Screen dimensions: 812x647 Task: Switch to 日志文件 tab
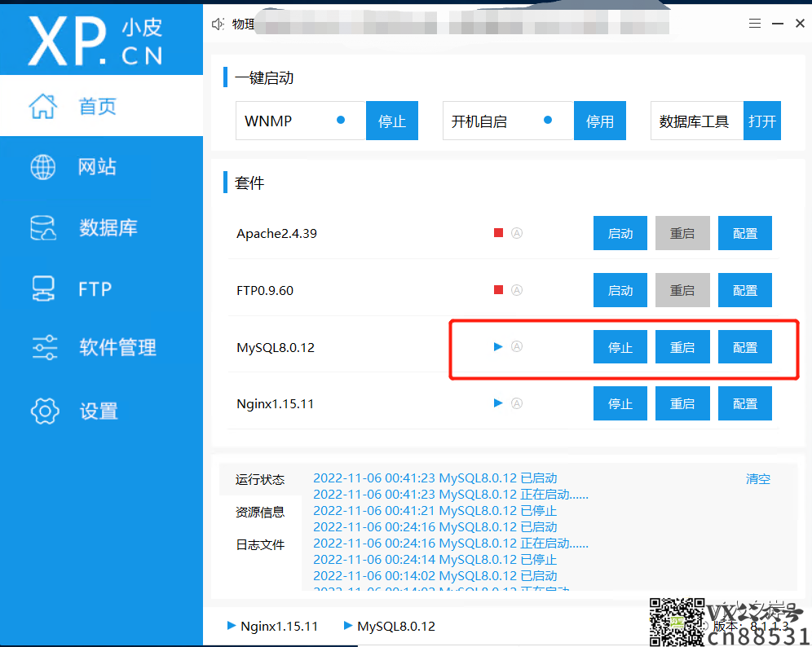click(x=260, y=544)
